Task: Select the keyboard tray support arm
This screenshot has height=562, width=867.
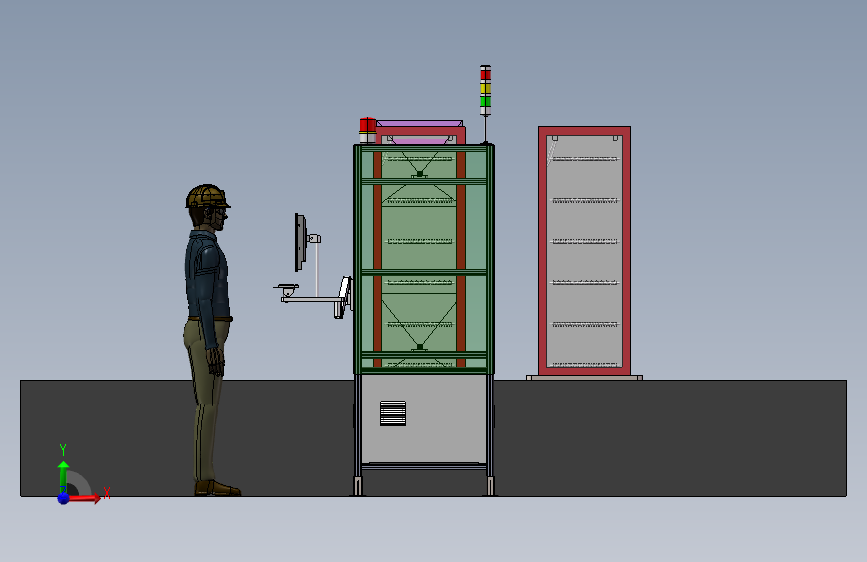Action: pyautogui.click(x=311, y=300)
